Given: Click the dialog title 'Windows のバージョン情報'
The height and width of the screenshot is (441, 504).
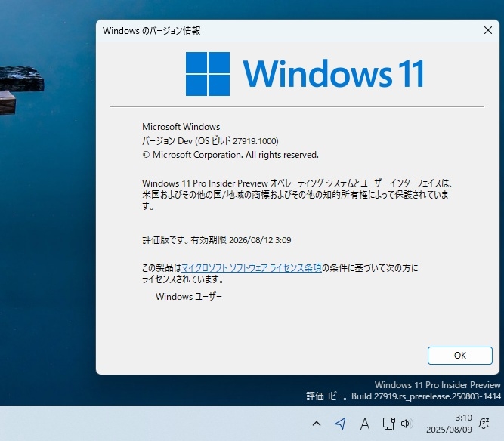Looking at the screenshot, I should [x=151, y=30].
